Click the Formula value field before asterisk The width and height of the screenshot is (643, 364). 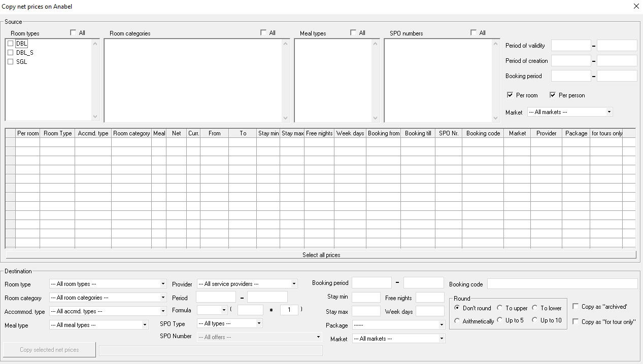click(250, 310)
